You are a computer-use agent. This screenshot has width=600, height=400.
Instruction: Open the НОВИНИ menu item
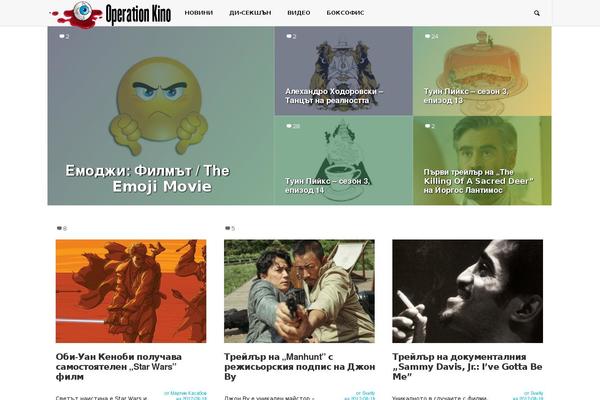tap(199, 13)
